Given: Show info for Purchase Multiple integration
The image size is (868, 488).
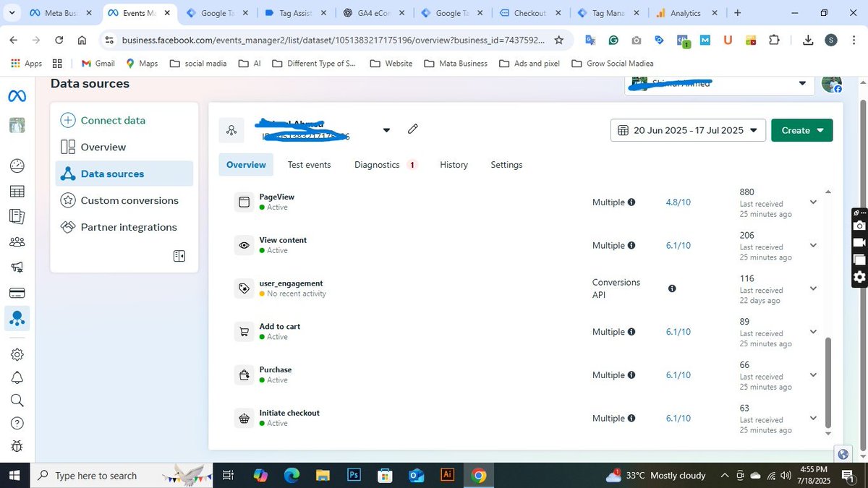Looking at the screenshot, I should tap(631, 375).
